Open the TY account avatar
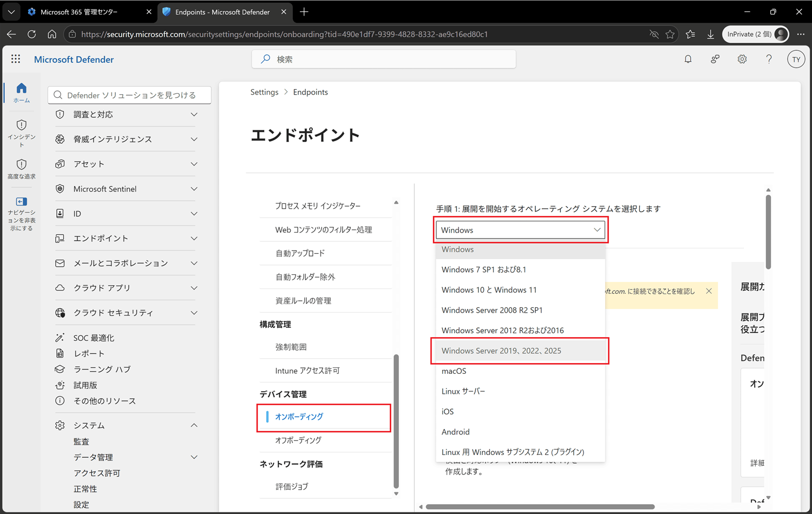Image resolution: width=812 pixels, height=514 pixels. (796, 60)
